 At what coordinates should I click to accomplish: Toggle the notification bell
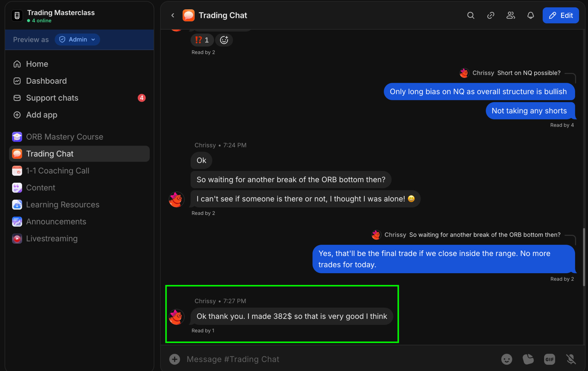click(530, 15)
